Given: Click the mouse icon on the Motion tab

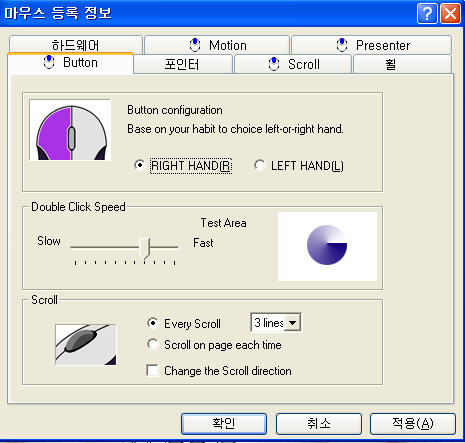Looking at the screenshot, I should [x=195, y=45].
